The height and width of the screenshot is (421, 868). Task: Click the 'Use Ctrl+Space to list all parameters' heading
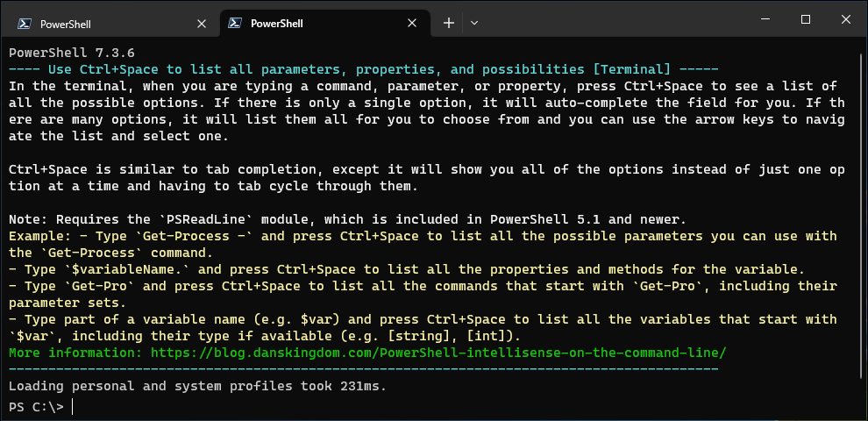363,70
